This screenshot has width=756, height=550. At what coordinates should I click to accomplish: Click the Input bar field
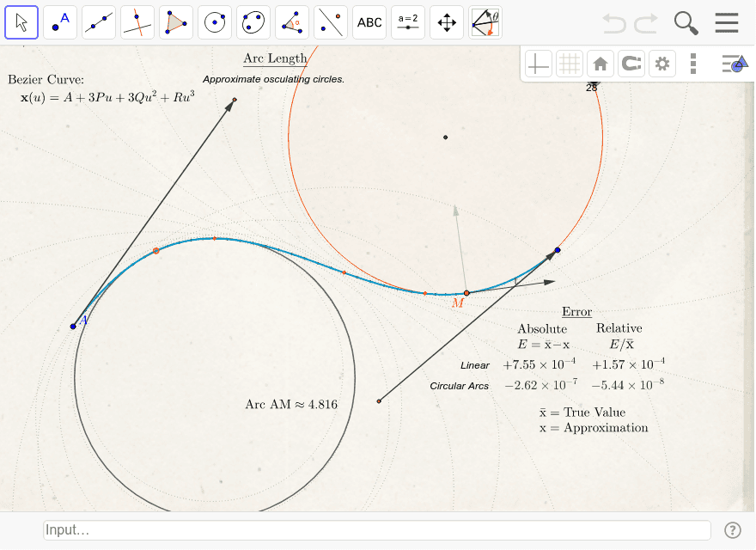point(377,529)
